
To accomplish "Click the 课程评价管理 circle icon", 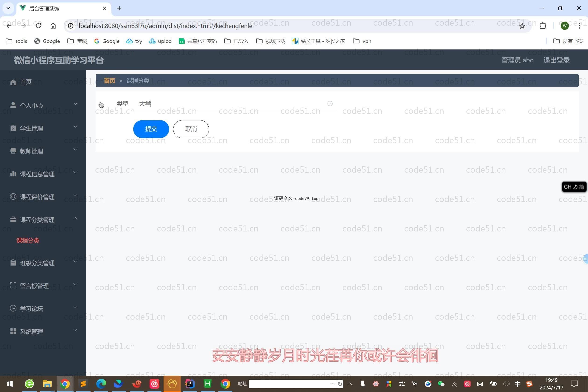I will pos(13,196).
